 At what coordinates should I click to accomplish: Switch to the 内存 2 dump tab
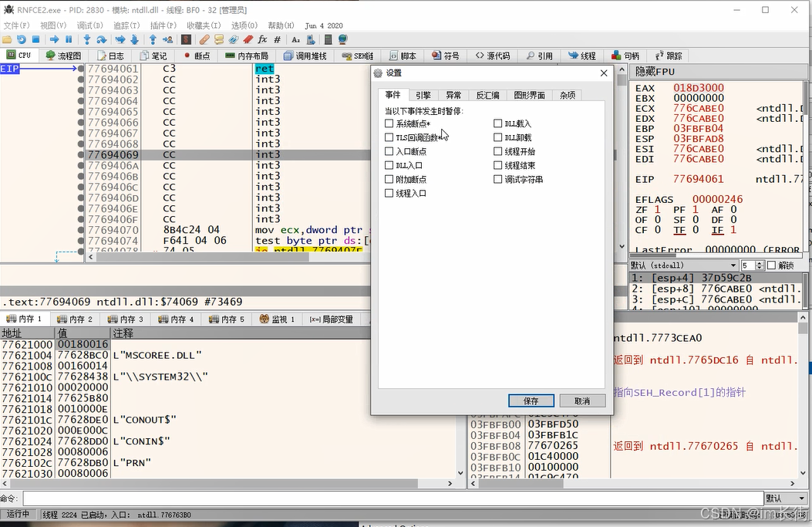click(x=75, y=319)
